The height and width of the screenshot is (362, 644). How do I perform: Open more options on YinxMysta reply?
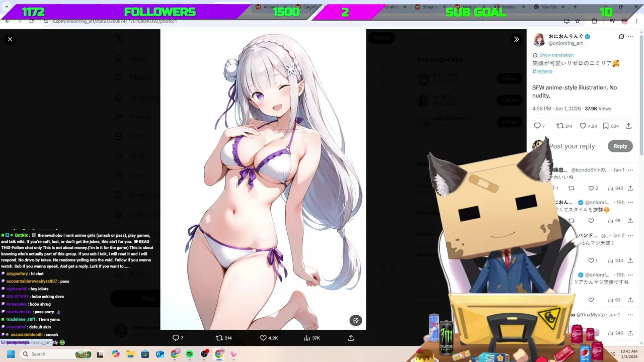click(x=630, y=315)
